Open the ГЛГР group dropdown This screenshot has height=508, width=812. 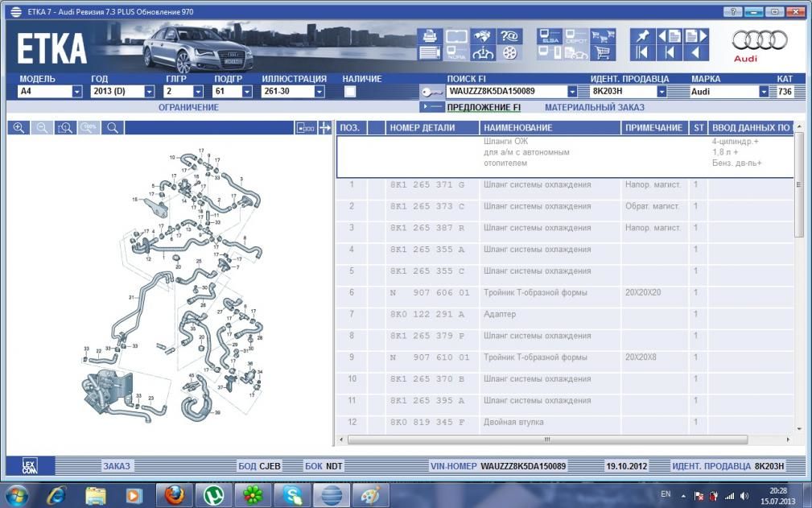pos(198,92)
